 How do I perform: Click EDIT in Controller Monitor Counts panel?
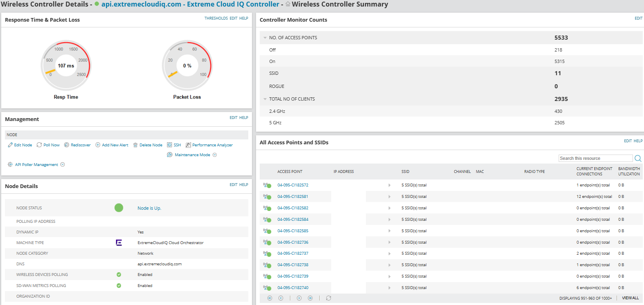(639, 18)
